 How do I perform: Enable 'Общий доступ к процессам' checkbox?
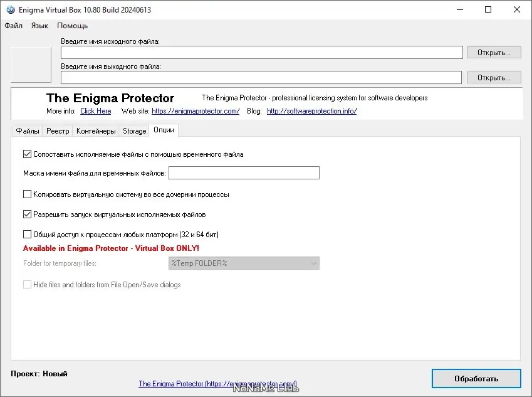pos(27,235)
